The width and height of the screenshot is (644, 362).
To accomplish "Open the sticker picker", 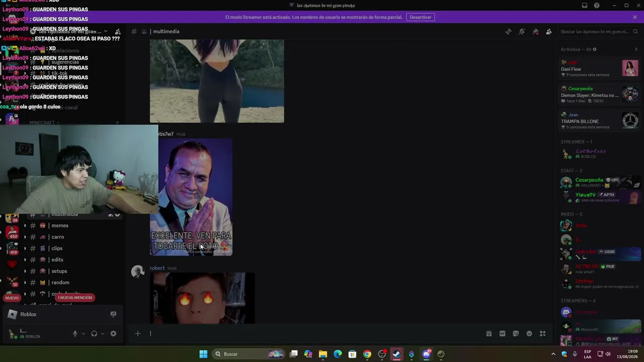I will pyautogui.click(x=516, y=333).
